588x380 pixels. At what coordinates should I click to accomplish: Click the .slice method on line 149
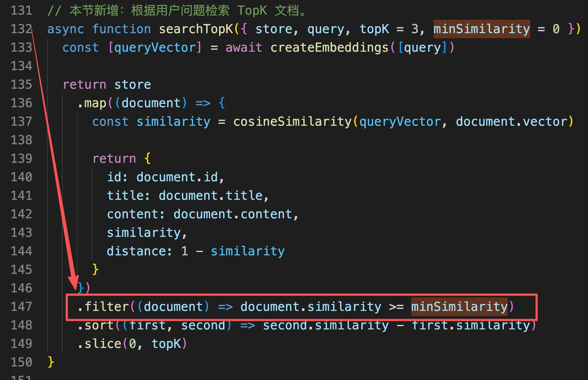100,344
